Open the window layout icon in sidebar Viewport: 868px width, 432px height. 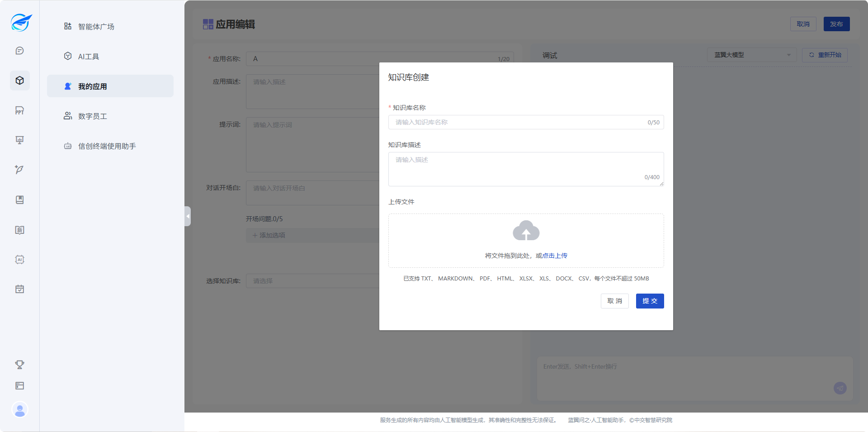coord(19,386)
